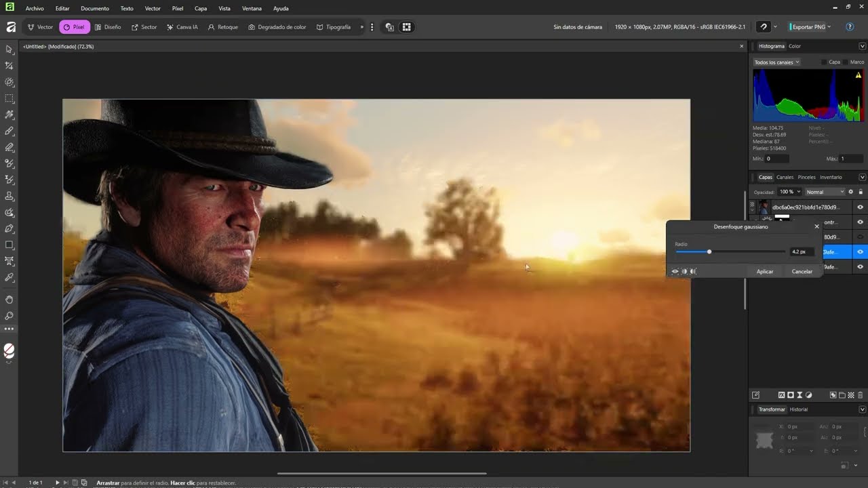
Task: Click the trash icon to delete layer
Action: (861, 395)
